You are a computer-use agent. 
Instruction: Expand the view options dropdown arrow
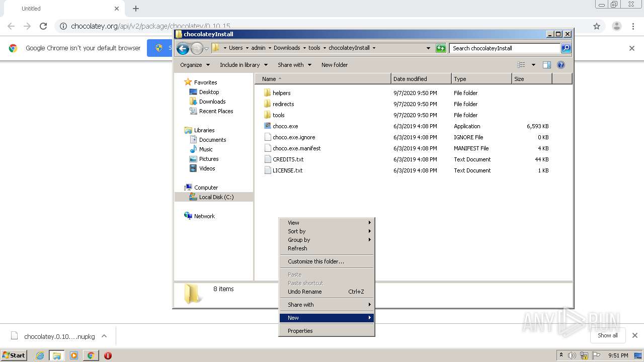533,65
